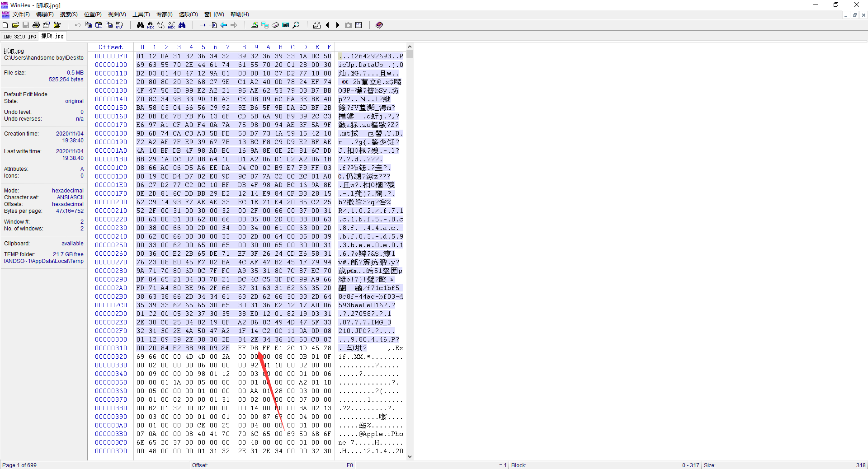
Task: Click the Undo arrow icon
Action: tap(78, 25)
